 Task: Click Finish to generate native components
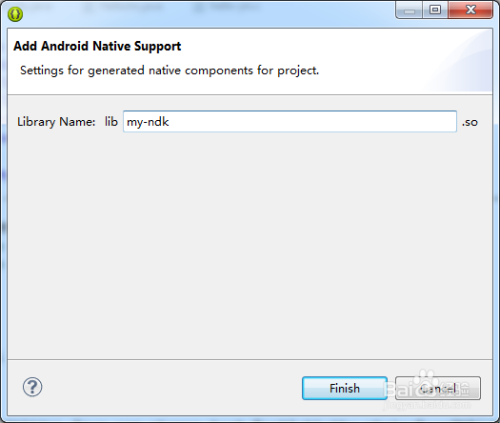[345, 388]
